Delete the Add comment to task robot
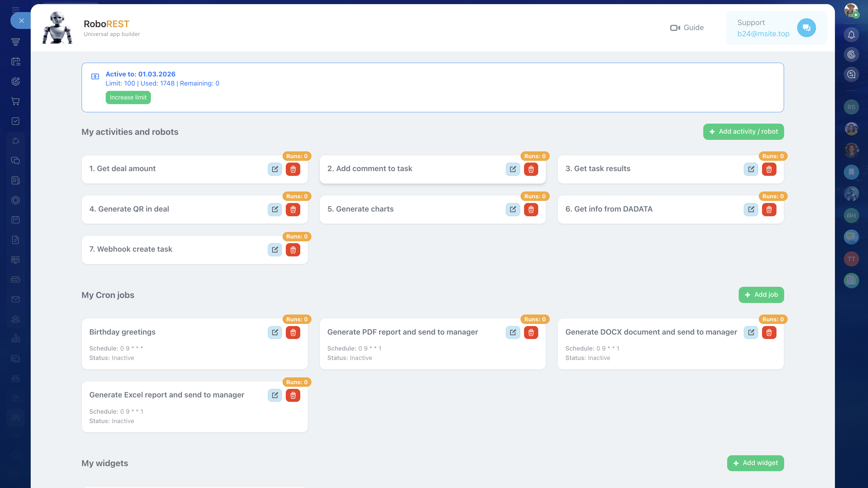The height and width of the screenshot is (488, 868). click(x=531, y=169)
